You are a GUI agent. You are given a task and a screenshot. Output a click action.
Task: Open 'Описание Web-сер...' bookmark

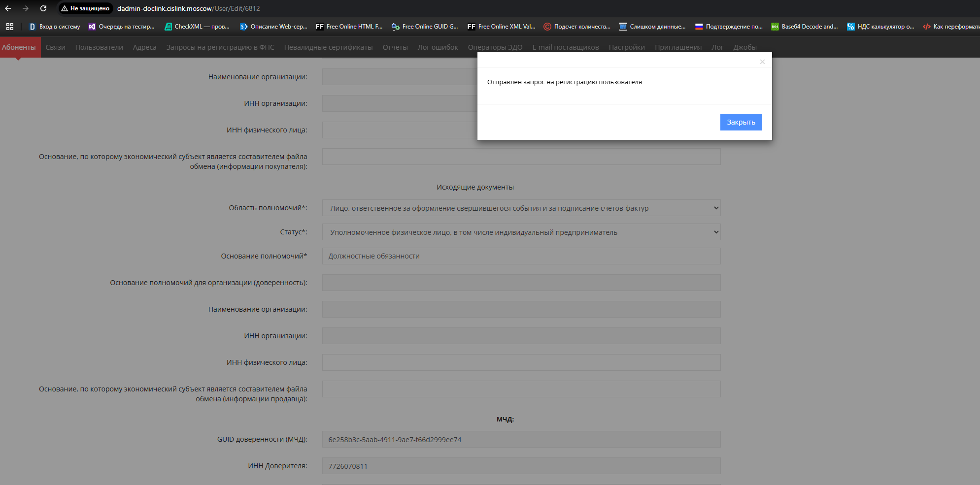(x=274, y=27)
